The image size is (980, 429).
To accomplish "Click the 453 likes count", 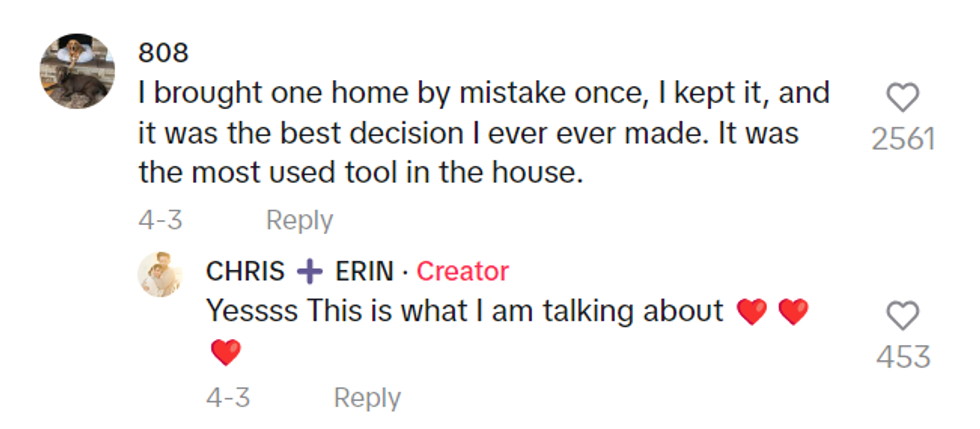I will 903,357.
